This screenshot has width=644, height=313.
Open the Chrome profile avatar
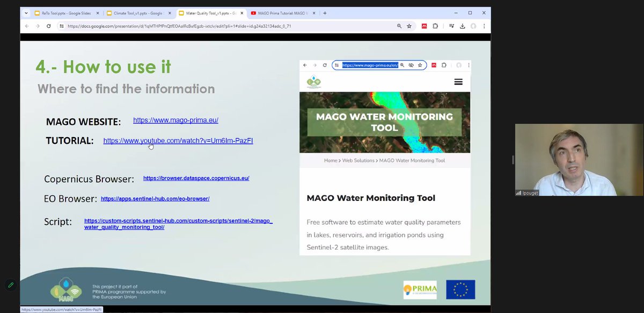[473, 26]
